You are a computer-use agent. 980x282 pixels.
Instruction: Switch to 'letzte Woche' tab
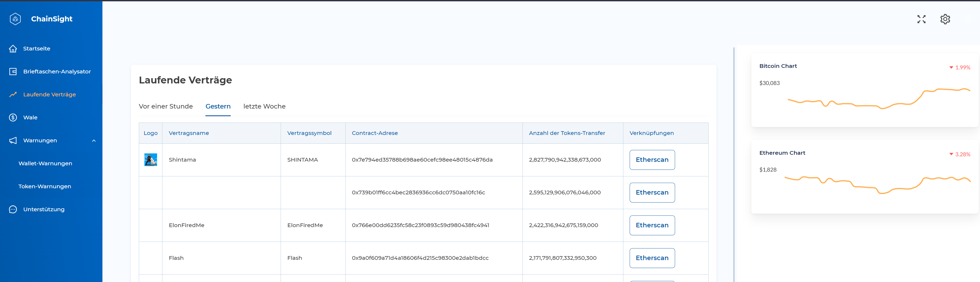click(264, 107)
